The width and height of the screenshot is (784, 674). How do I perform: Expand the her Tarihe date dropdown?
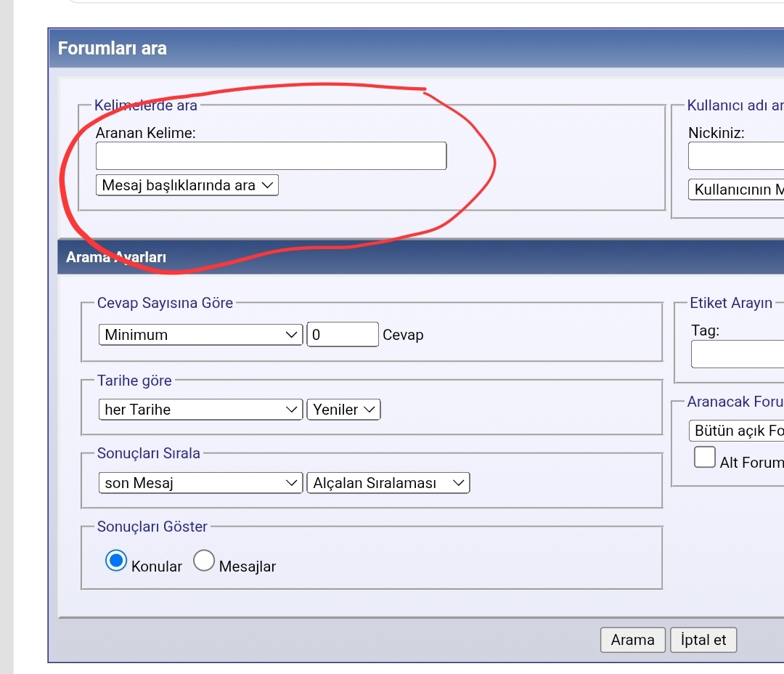[200, 410]
